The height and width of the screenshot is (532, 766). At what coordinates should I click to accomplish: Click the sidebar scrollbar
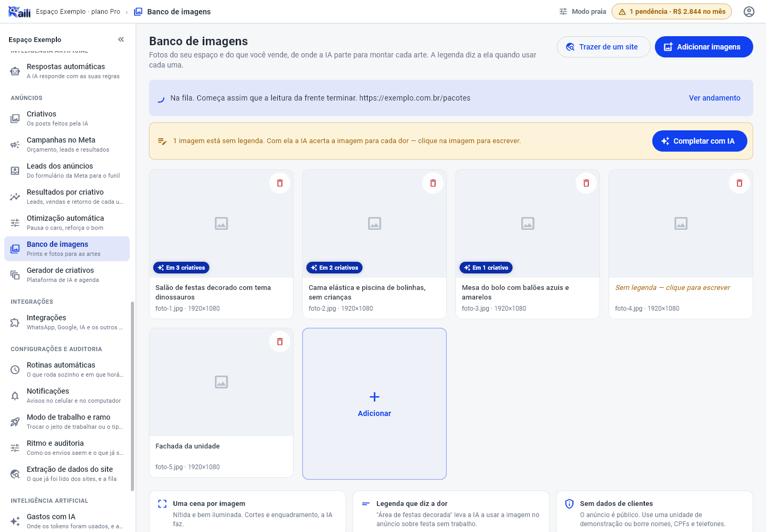coord(132,396)
